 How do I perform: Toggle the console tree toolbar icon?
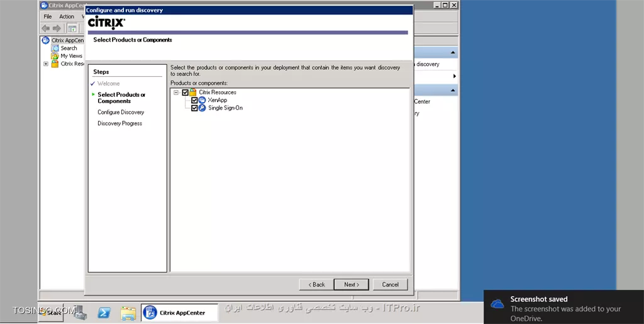tap(72, 28)
